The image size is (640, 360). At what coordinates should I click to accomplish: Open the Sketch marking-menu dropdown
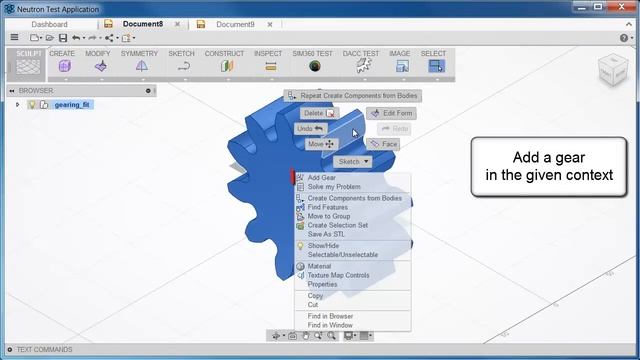[x=353, y=162]
